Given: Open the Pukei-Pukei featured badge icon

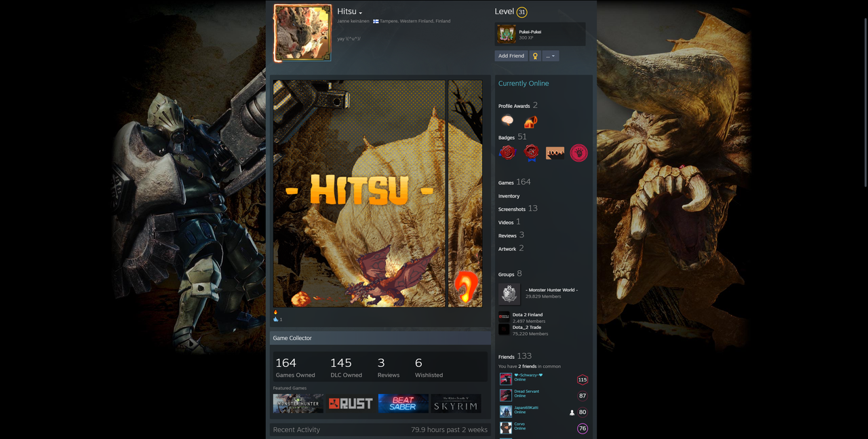Looking at the screenshot, I should click(x=506, y=34).
